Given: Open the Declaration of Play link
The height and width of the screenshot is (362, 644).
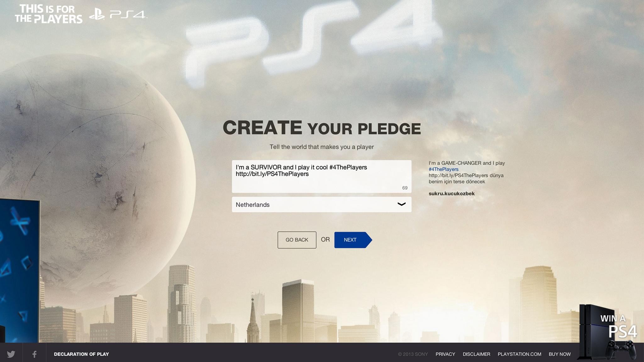Looking at the screenshot, I should (x=81, y=354).
